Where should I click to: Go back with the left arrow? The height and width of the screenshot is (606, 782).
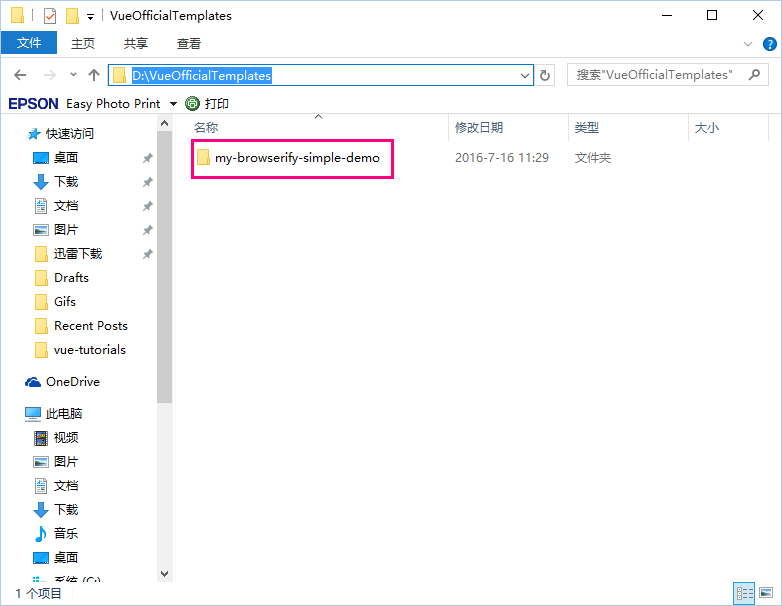point(20,75)
